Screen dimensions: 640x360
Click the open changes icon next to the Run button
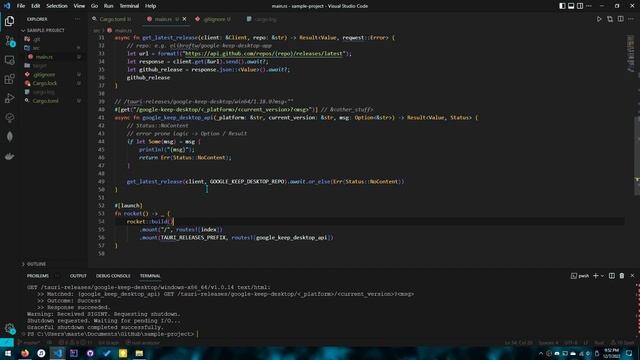(610, 19)
